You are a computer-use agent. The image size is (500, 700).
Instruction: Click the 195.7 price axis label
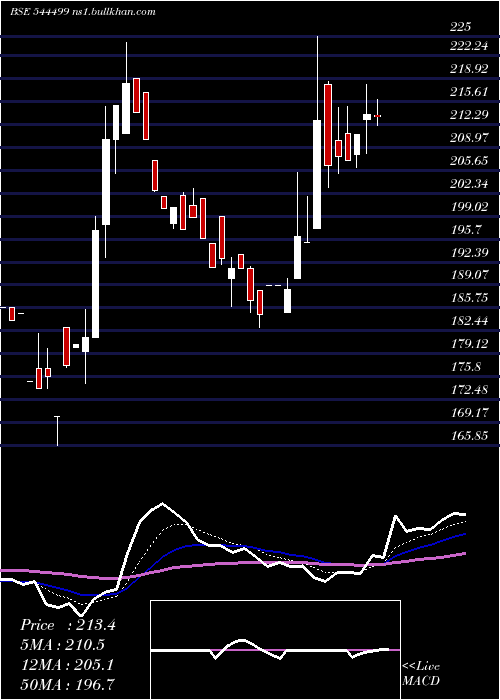466,230
